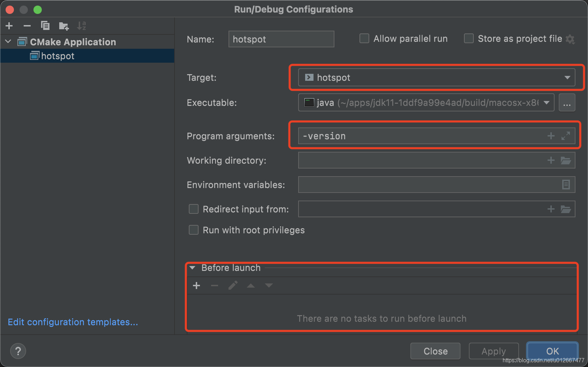
Task: Click the Name input field
Action: click(x=281, y=39)
